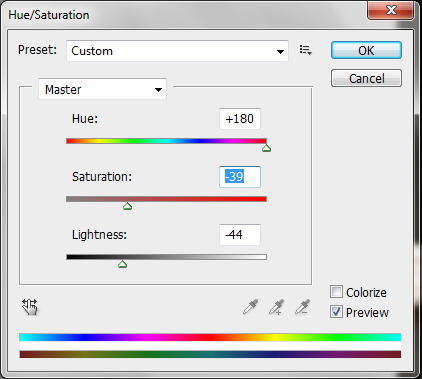The height and width of the screenshot is (379, 422).
Task: Click the Preset label
Action: [37, 50]
